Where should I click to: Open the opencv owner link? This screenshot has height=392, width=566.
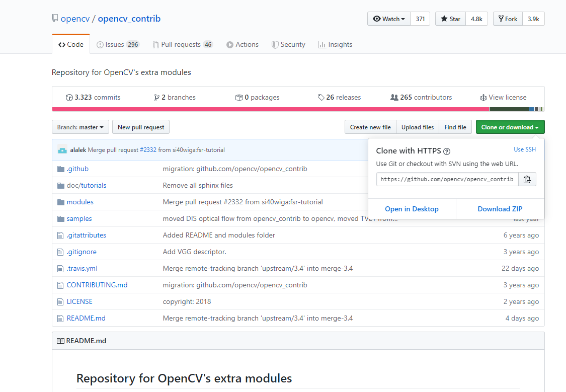click(x=75, y=19)
